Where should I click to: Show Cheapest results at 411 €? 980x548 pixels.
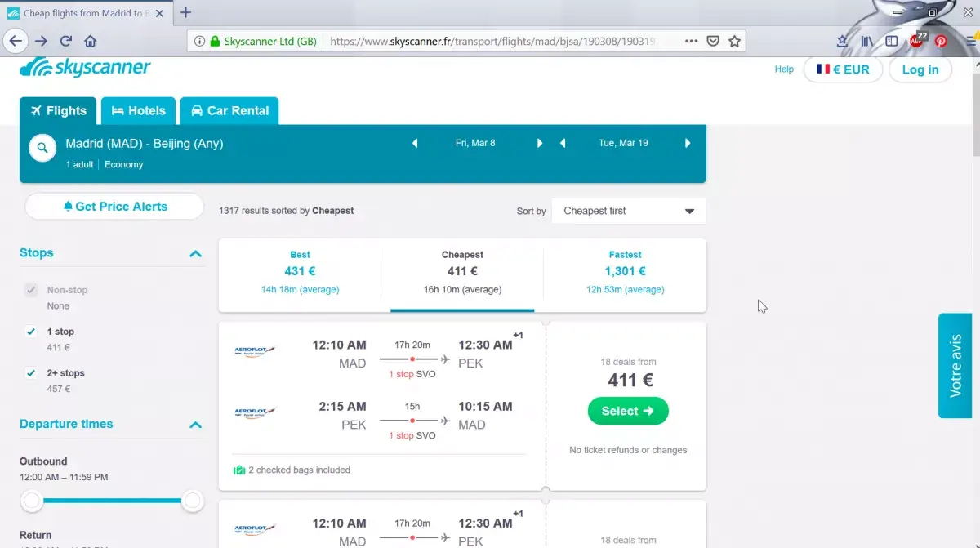pos(462,272)
